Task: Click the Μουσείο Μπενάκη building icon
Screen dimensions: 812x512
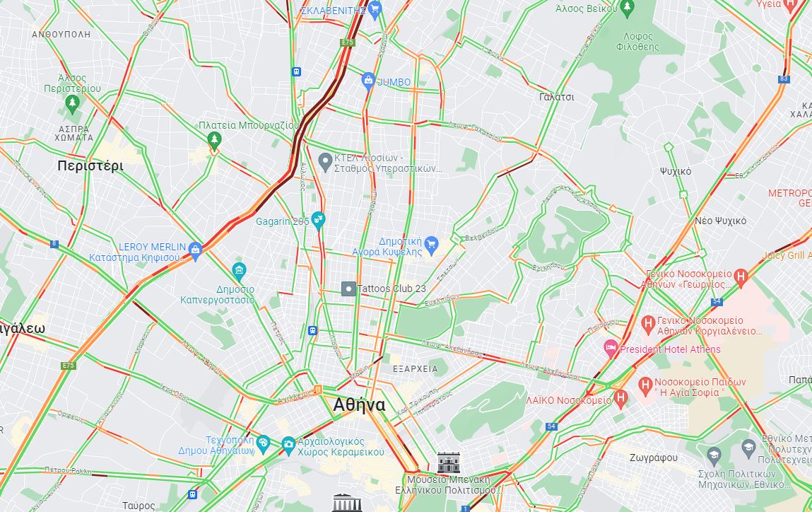Action: pyautogui.click(x=449, y=462)
